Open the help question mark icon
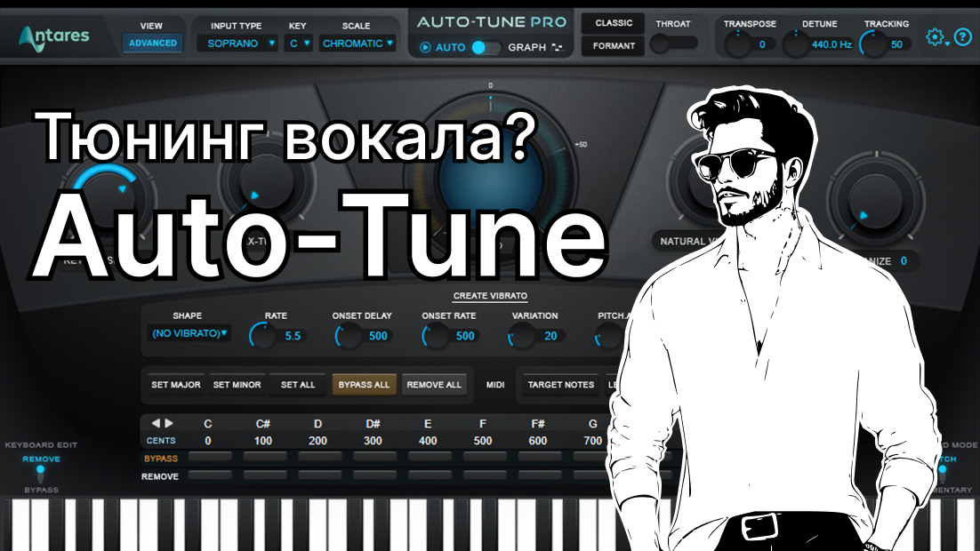The image size is (980, 551). (963, 36)
